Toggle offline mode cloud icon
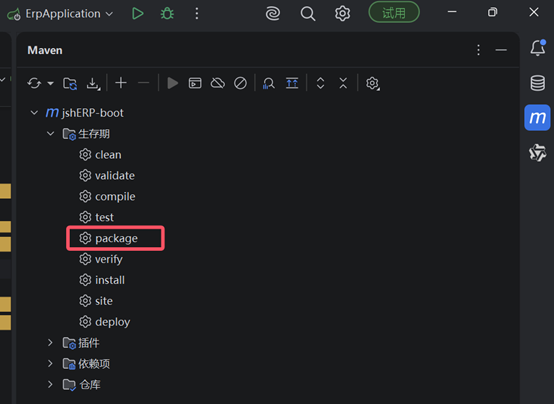The height and width of the screenshot is (404, 554). pyautogui.click(x=218, y=83)
